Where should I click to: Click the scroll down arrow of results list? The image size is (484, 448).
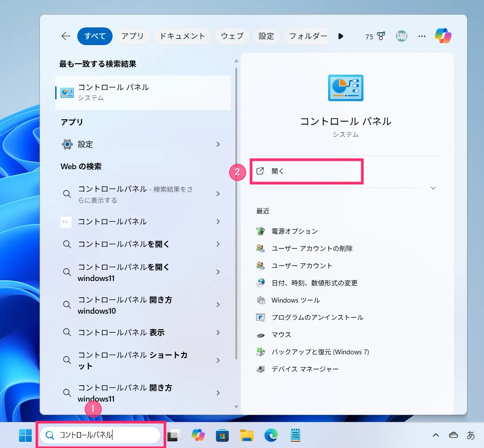236,407
